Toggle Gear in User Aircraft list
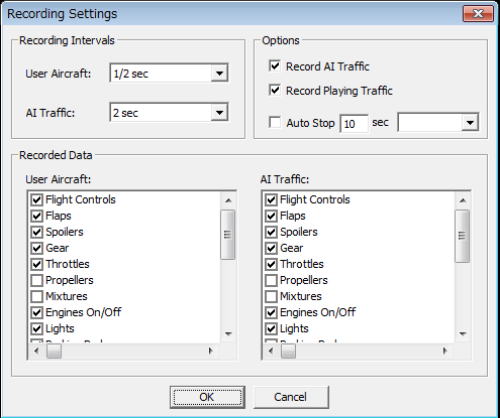Screen dimensions: 500x418 [x=37, y=248]
